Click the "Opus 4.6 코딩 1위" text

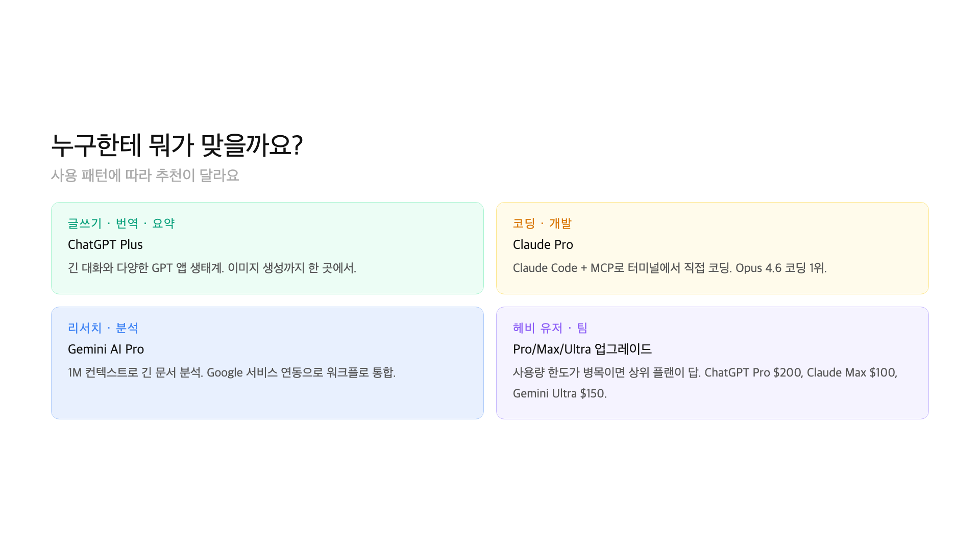point(780,268)
